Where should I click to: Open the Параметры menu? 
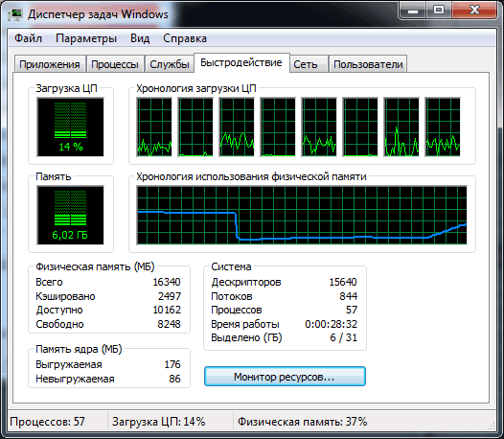(86, 38)
